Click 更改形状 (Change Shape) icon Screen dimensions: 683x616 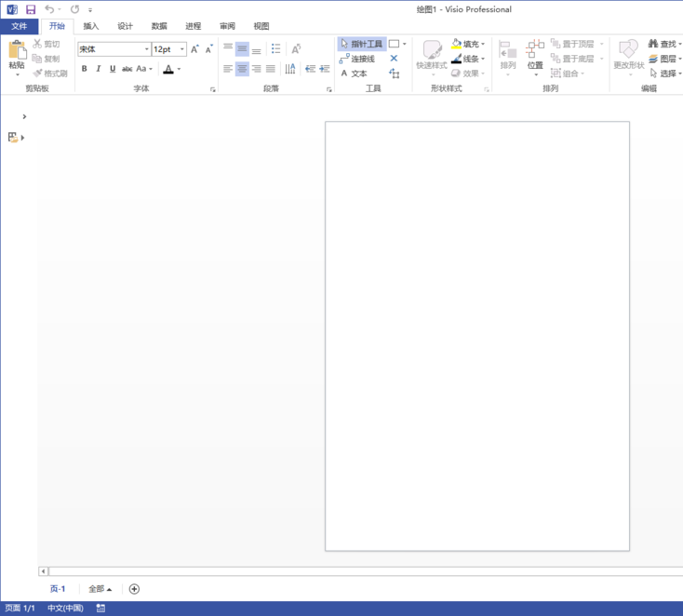click(x=628, y=49)
